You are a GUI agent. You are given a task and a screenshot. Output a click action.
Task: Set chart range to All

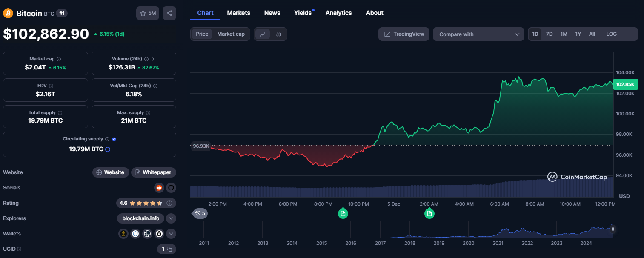point(592,34)
